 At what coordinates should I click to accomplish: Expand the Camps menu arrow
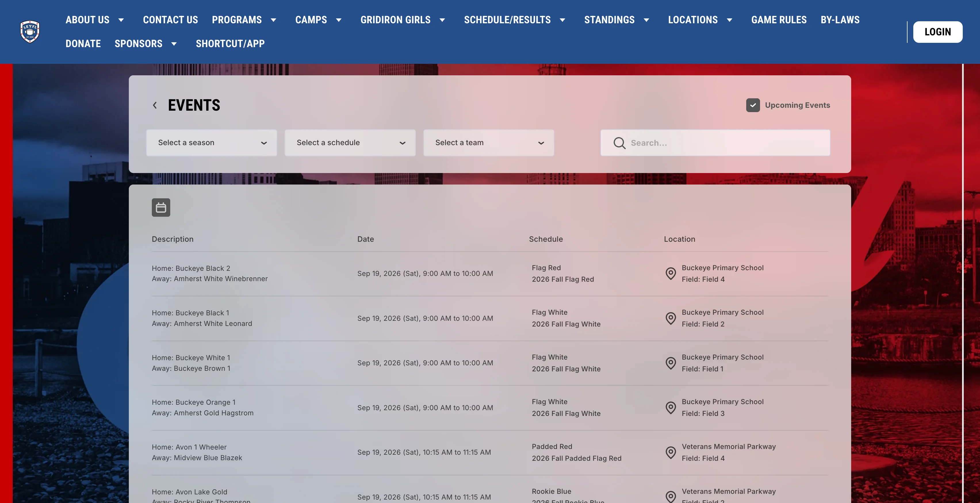[x=338, y=20]
